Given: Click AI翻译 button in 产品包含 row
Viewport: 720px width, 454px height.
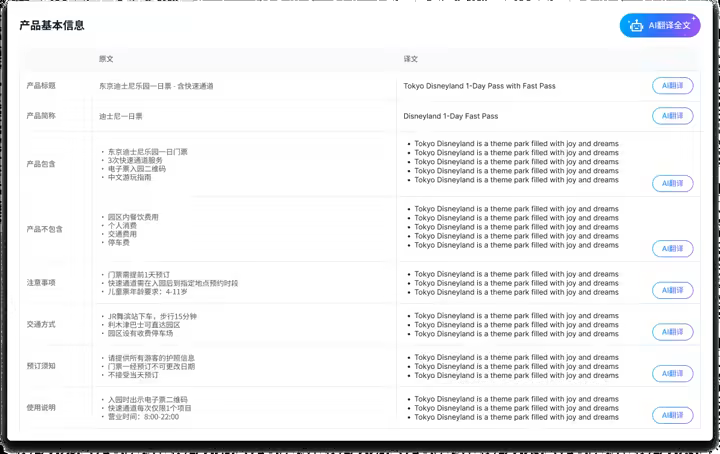Looking at the screenshot, I should tap(673, 184).
